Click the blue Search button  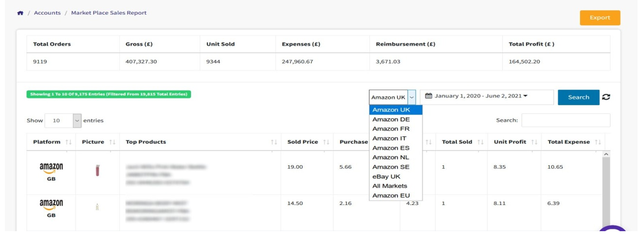tap(579, 97)
